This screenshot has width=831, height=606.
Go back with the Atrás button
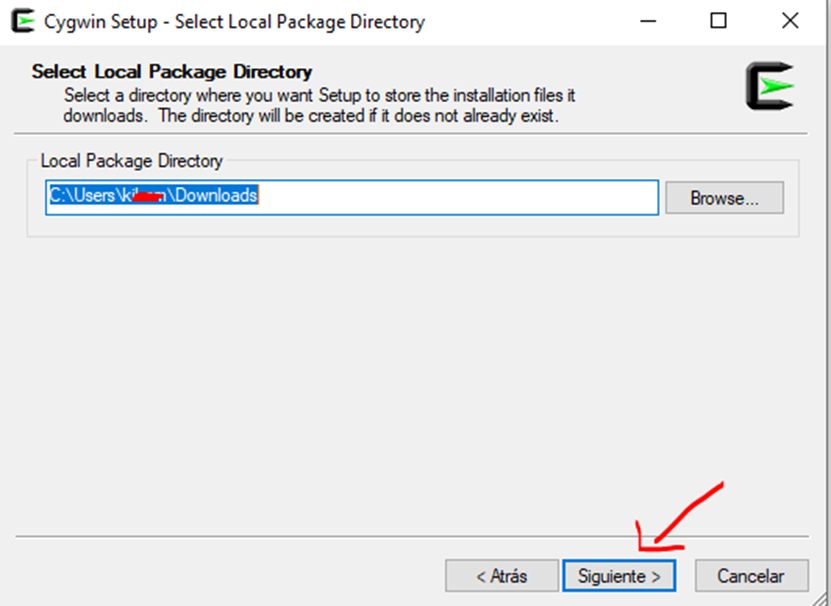tap(501, 576)
